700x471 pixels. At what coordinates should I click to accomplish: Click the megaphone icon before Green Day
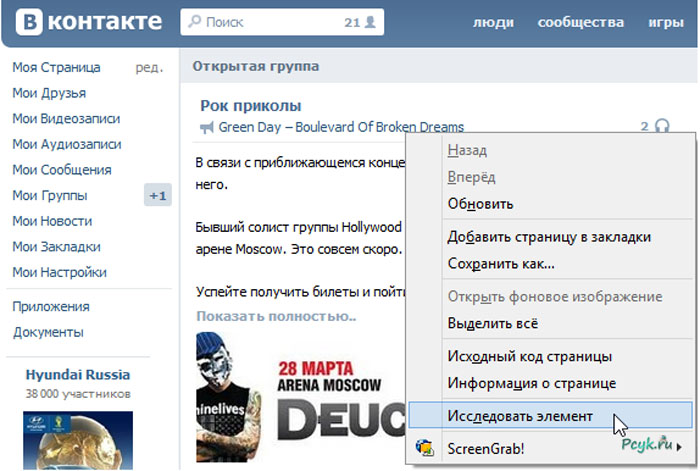[x=206, y=128]
